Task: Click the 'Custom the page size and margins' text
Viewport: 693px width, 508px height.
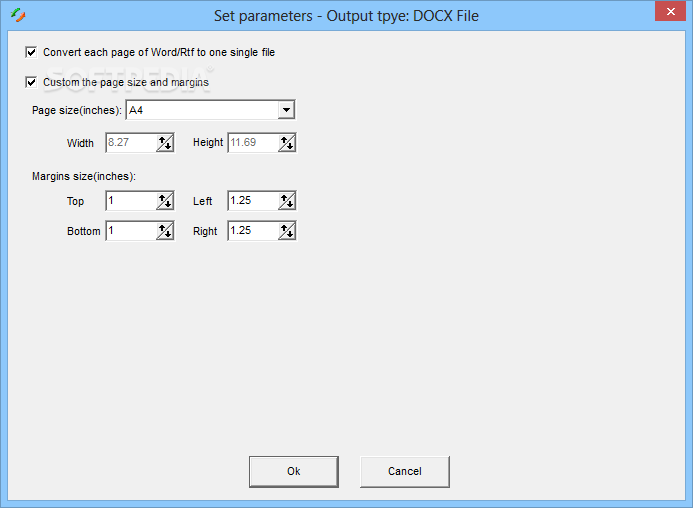Action: coord(126,82)
